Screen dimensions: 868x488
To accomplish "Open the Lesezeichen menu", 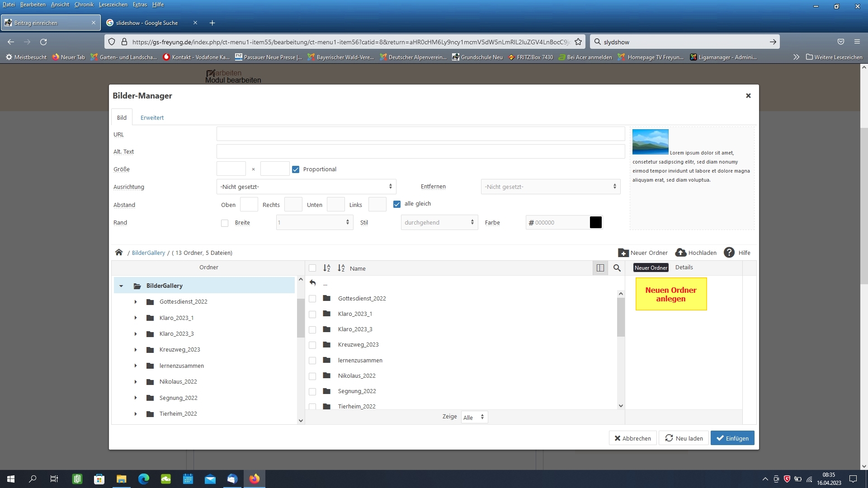I will 113,5.
